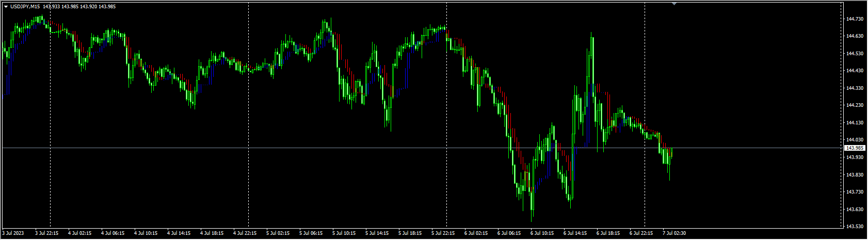Click the 6 Jul 22:15 time label
This screenshot has width=868, height=240.
click(x=641, y=233)
